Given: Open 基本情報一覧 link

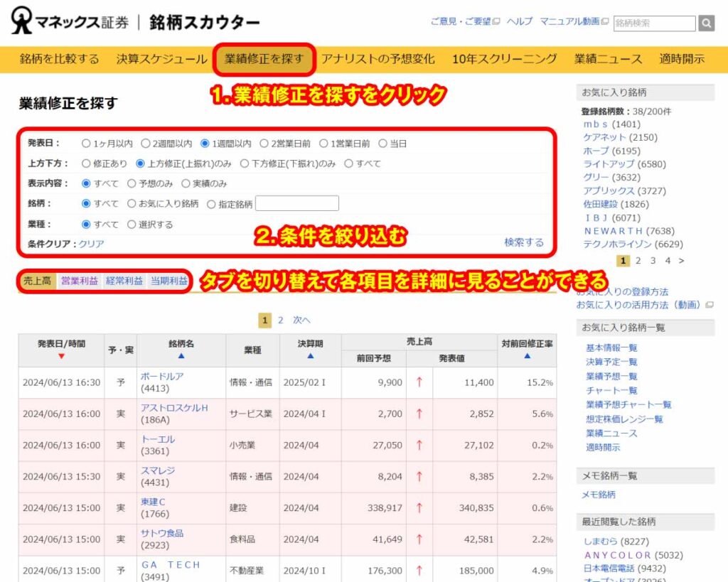Looking at the screenshot, I should (611, 347).
